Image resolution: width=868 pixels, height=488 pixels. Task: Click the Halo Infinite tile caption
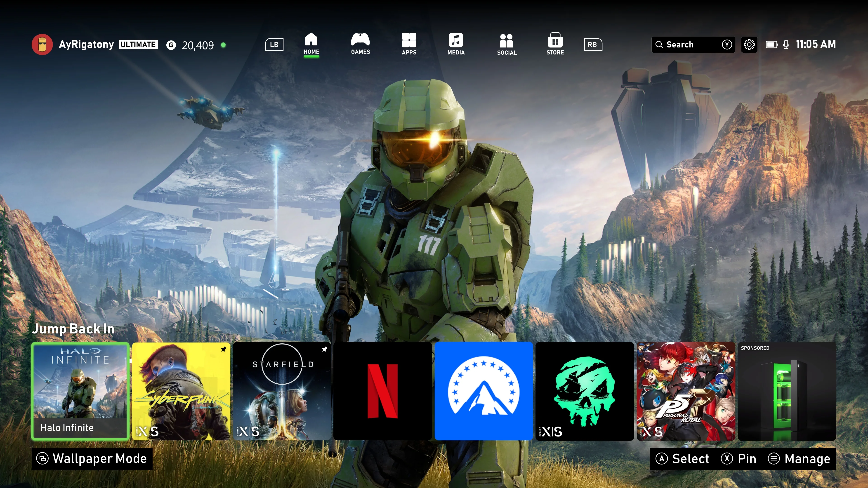coord(67,428)
